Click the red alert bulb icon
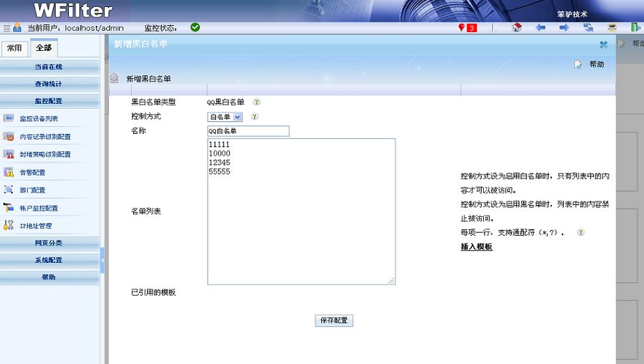Image resolution: width=644 pixels, height=364 pixels. (x=461, y=28)
